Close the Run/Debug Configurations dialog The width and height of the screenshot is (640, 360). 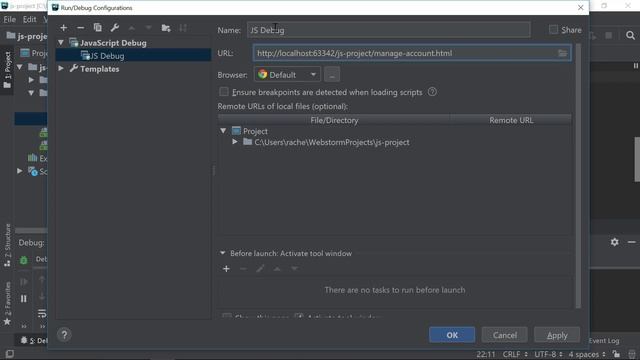580,7
